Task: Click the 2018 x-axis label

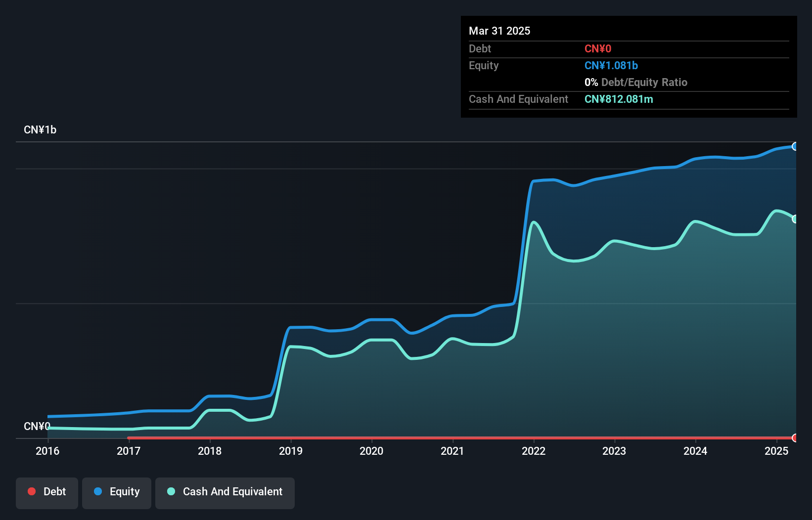Action: pyautogui.click(x=210, y=451)
